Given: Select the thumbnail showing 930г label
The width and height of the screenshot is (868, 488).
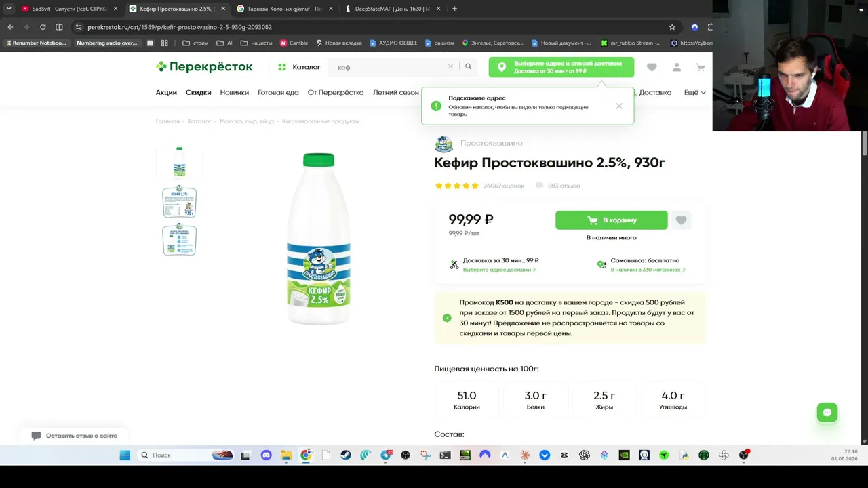Looking at the screenshot, I should 179,201.
